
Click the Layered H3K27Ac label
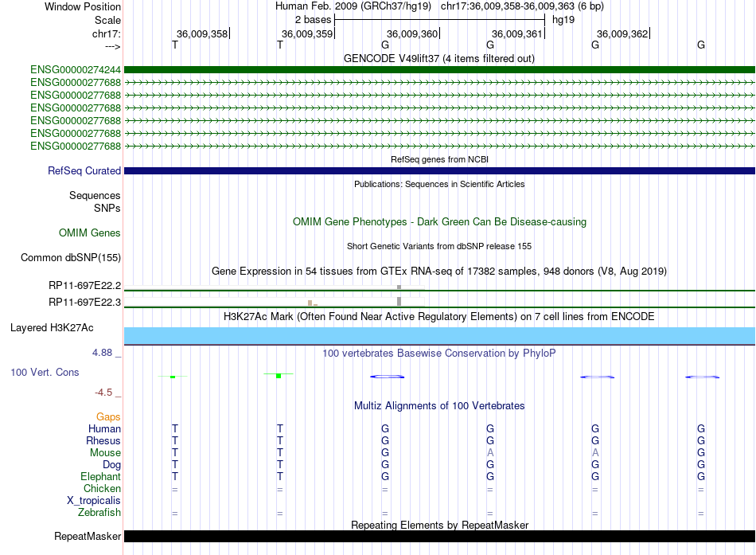click(x=52, y=328)
